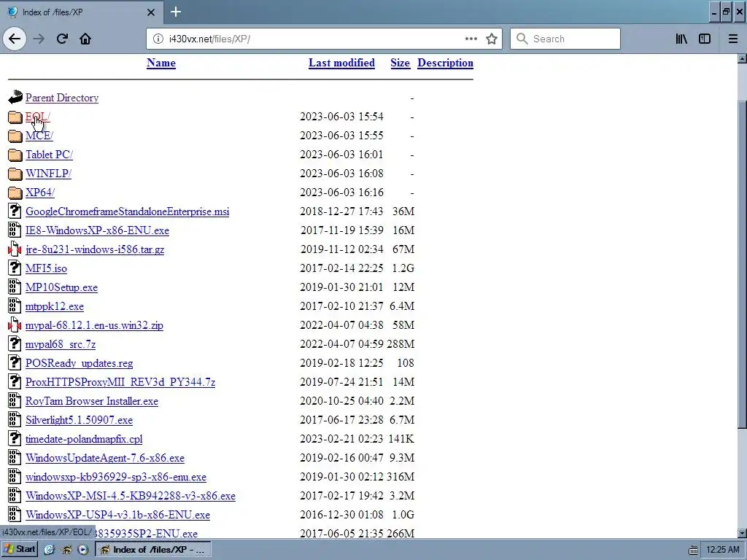Open the Windows Start menu
This screenshot has width=747, height=560.
19,550
